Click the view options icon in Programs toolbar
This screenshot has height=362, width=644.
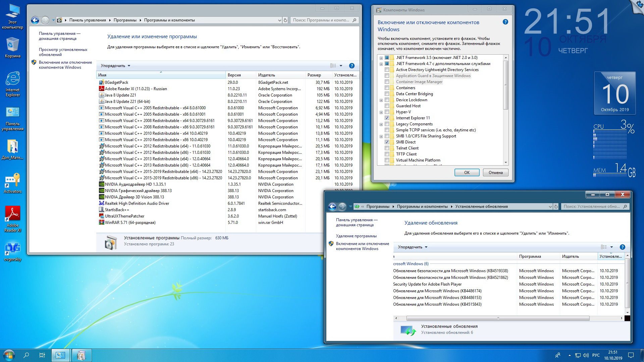[333, 66]
